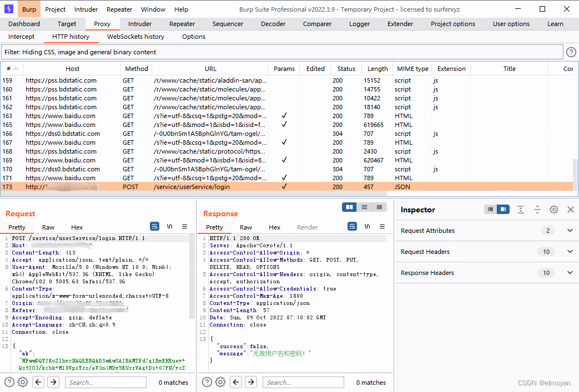579x392 pixels.
Task: Sort by Length column header
Action: pos(377,69)
